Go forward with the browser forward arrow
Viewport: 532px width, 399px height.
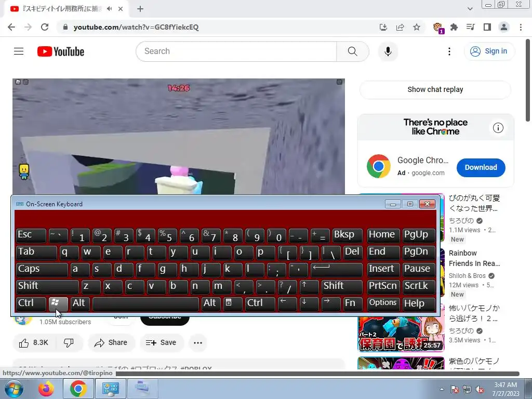pos(28,27)
